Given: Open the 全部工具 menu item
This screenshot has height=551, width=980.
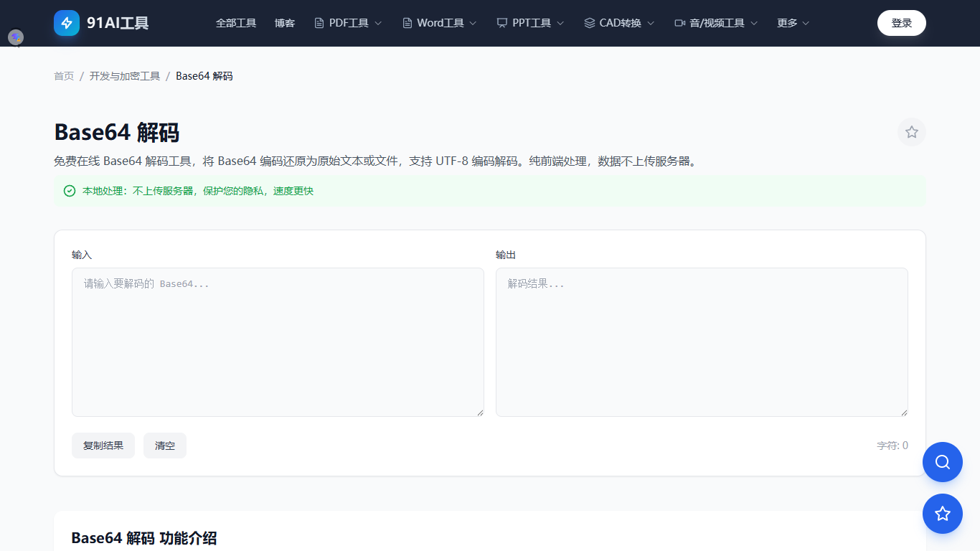Looking at the screenshot, I should tap(236, 23).
